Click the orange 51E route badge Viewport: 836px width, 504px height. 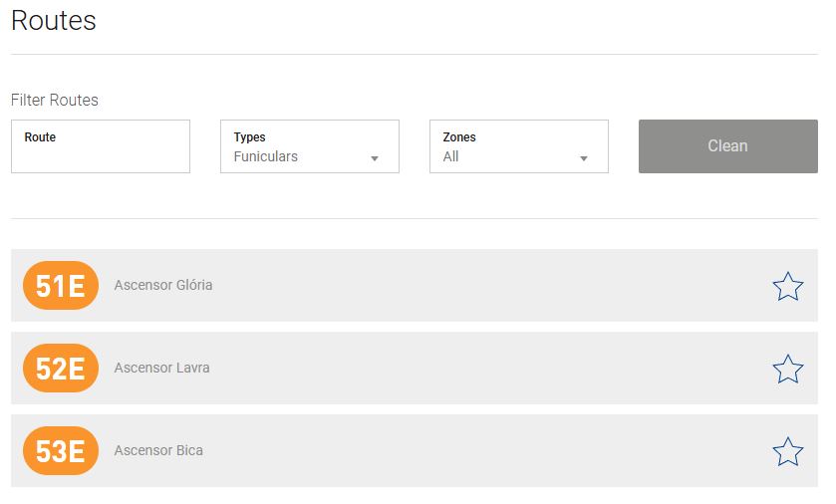(61, 286)
